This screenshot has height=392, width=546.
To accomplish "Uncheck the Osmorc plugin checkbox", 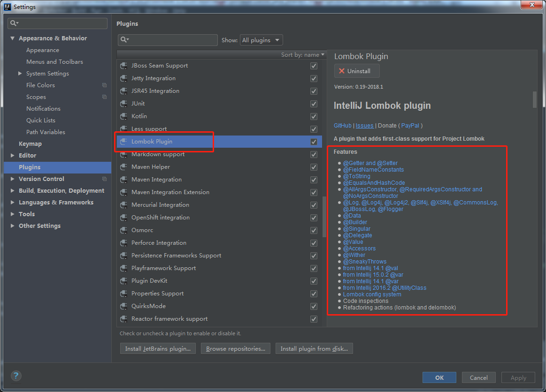I will (x=314, y=230).
